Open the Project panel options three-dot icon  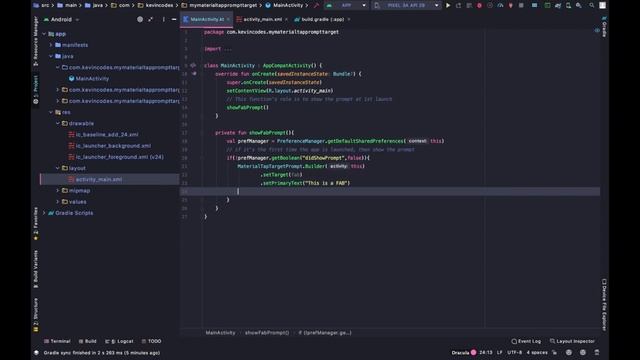click(x=164, y=19)
